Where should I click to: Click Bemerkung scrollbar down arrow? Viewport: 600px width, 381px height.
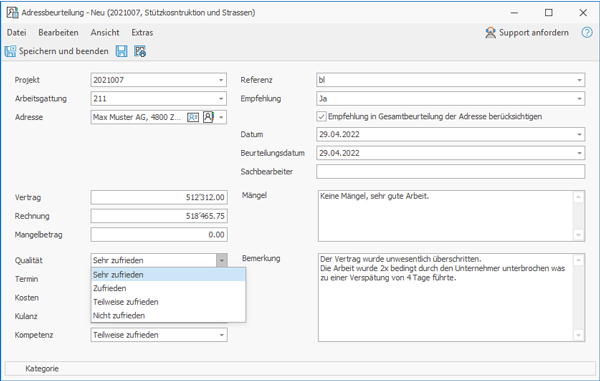[x=579, y=335]
